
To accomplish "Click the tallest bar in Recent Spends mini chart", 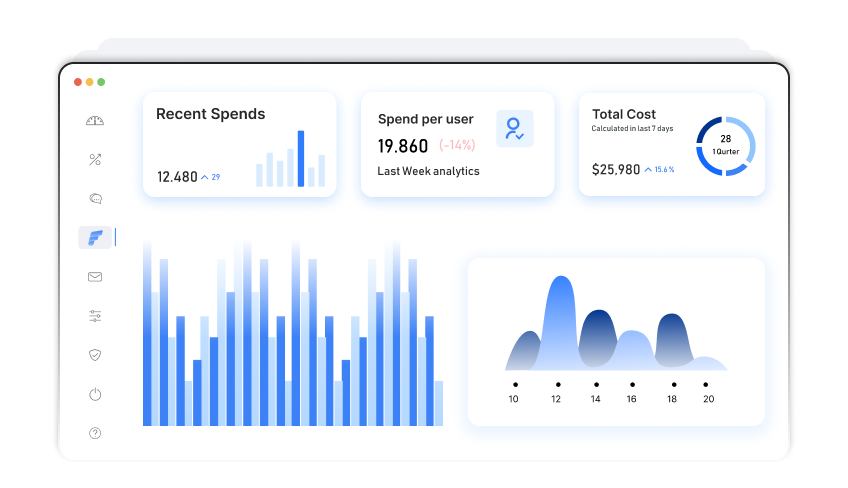I will pos(301,159).
